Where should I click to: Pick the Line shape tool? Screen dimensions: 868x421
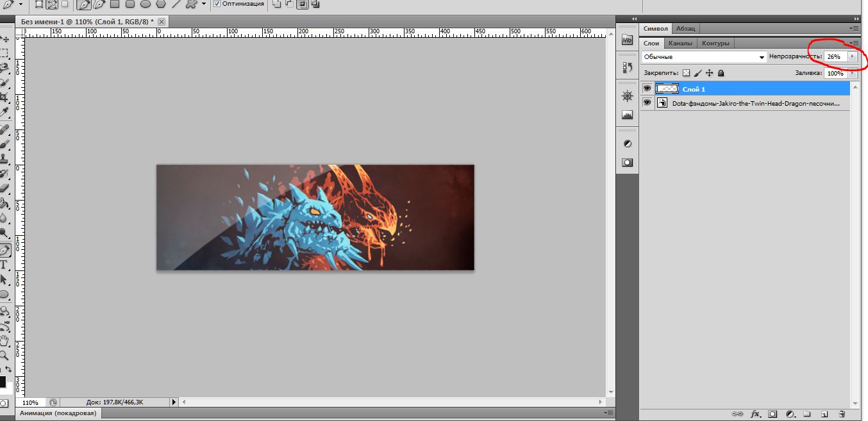click(x=176, y=4)
